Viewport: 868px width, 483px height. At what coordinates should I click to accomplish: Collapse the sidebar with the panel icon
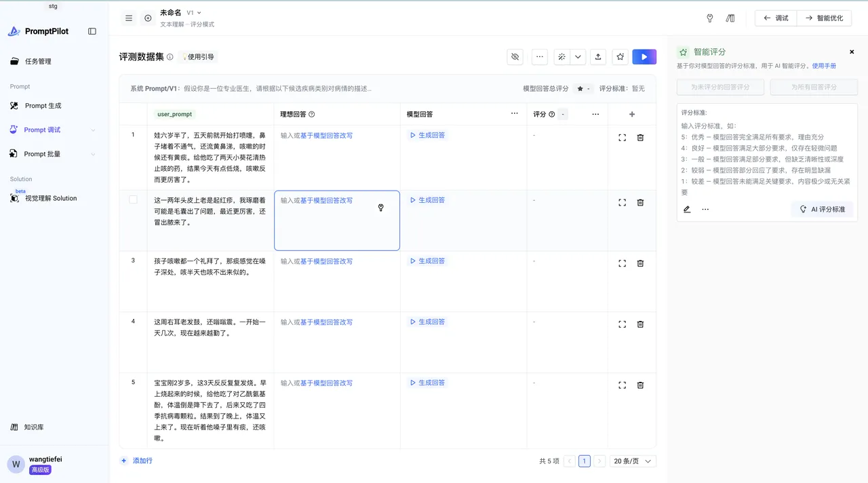tap(92, 31)
